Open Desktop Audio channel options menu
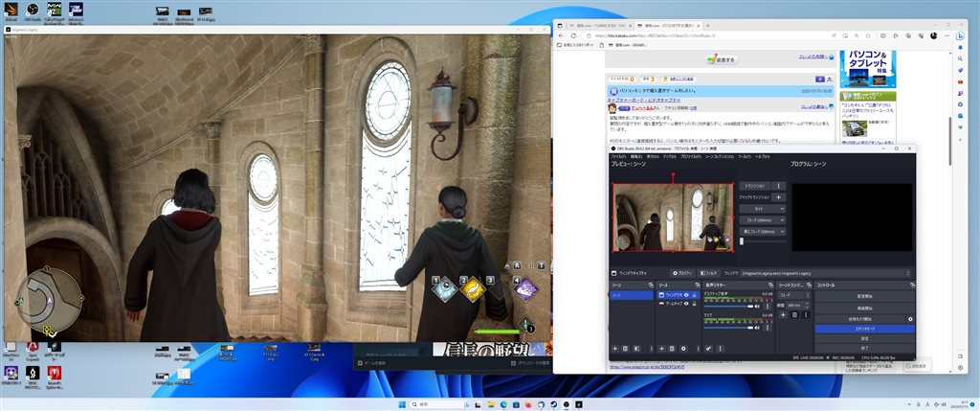980x411 pixels. click(768, 306)
